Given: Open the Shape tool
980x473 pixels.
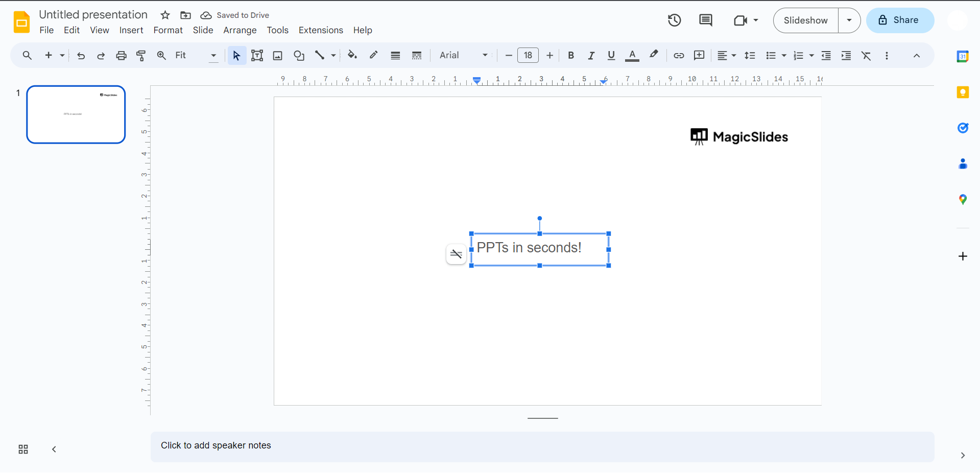Looking at the screenshot, I should click(x=299, y=55).
